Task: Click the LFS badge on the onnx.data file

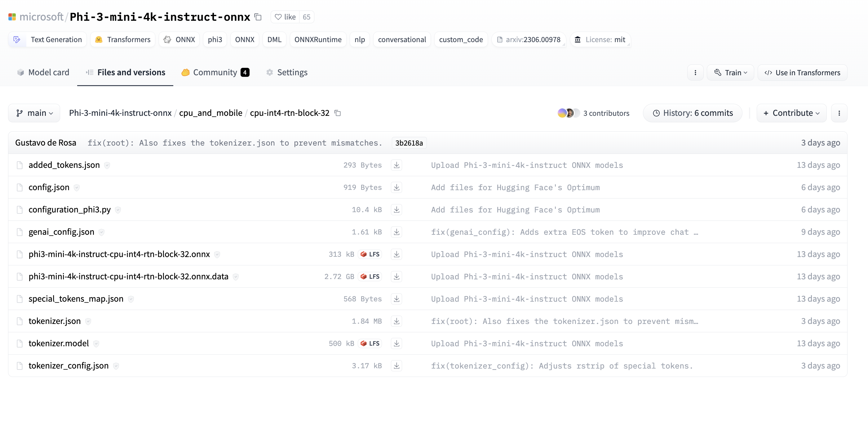Action: click(370, 277)
